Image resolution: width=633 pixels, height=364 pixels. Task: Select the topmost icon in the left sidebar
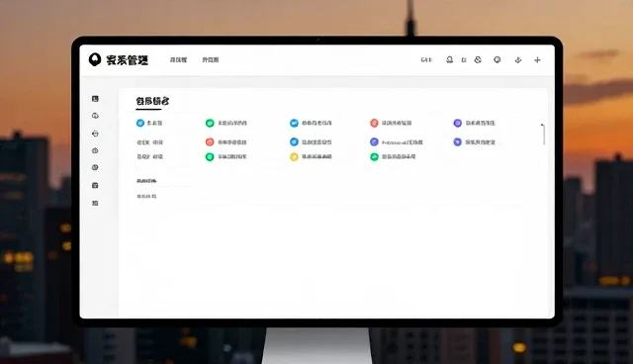click(95, 99)
